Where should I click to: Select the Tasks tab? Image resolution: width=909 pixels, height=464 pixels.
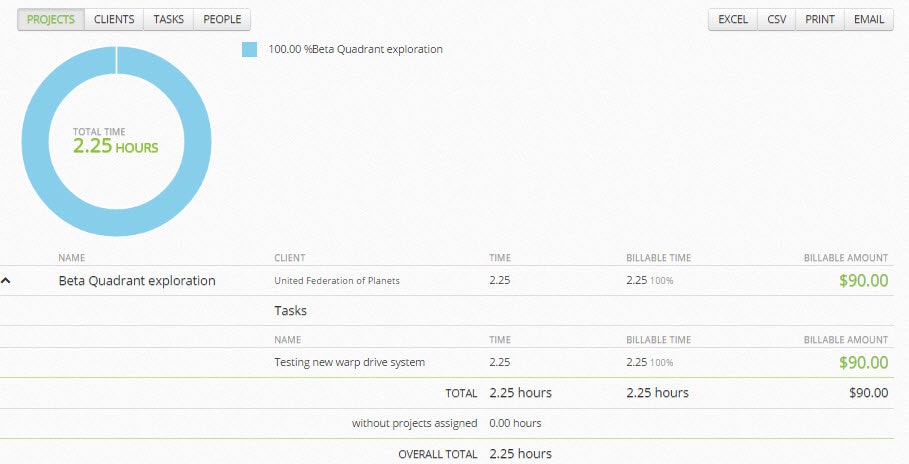pyautogui.click(x=168, y=19)
